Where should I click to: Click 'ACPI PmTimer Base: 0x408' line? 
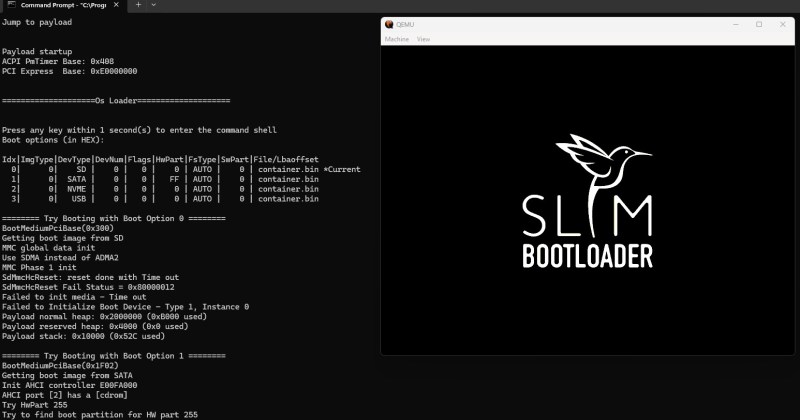click(x=58, y=61)
